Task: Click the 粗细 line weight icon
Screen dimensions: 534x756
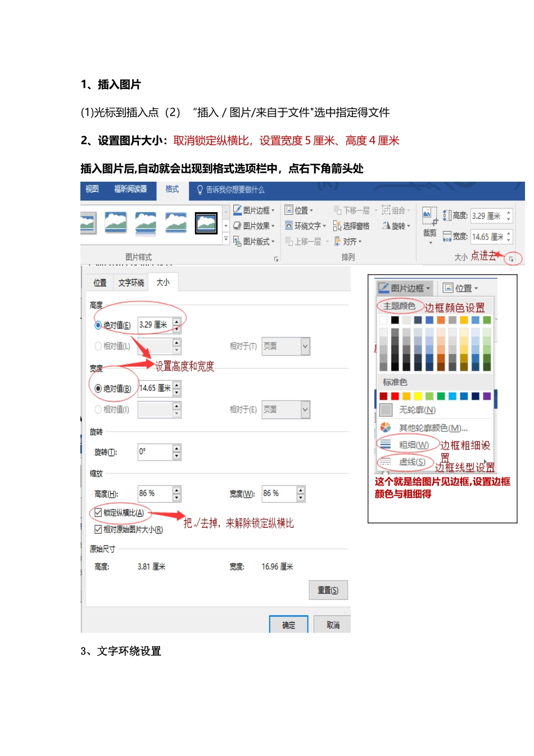Action: pos(385,444)
